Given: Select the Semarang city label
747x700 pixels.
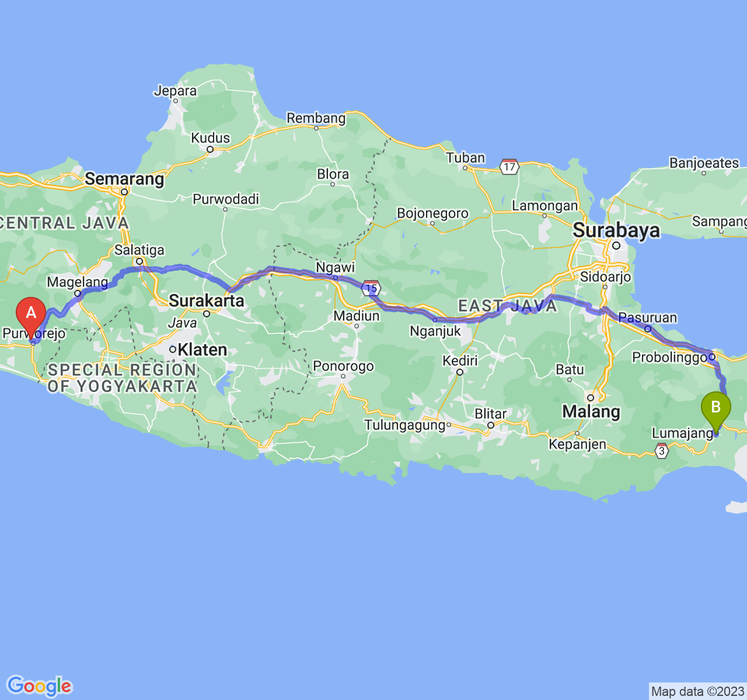Looking at the screenshot, I should coord(124,178).
